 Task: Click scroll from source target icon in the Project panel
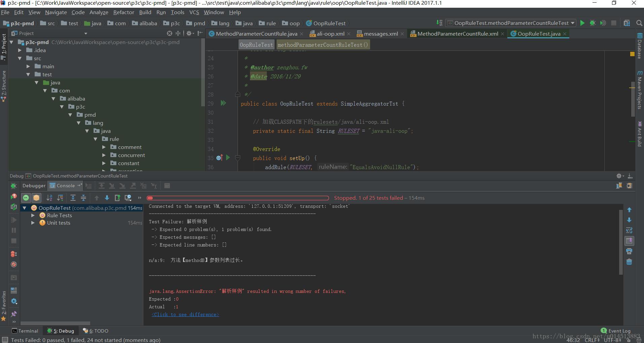point(170,33)
